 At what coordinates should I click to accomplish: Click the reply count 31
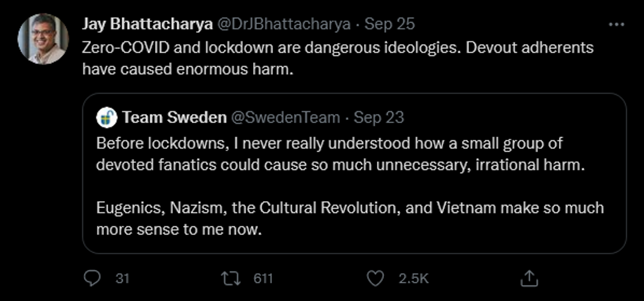click(x=122, y=278)
